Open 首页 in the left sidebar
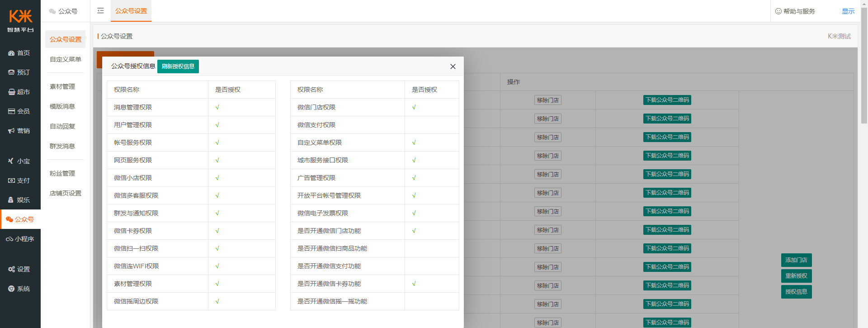The height and width of the screenshot is (328, 868). [x=20, y=53]
